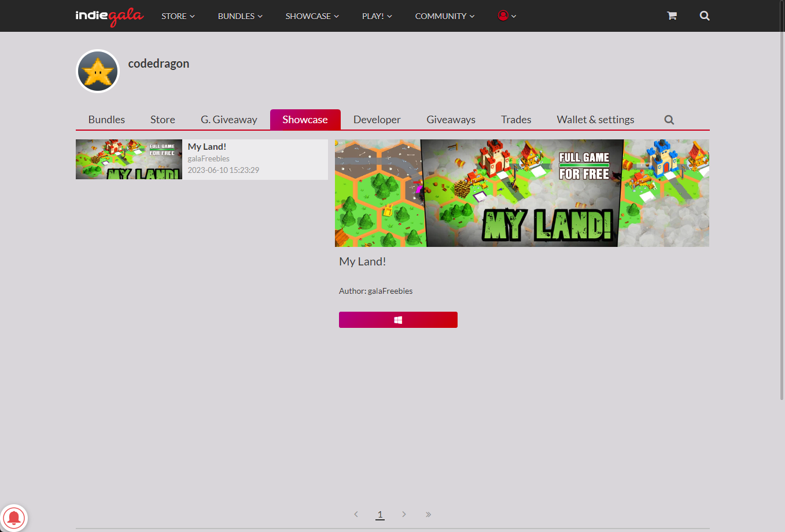Go to previous page arrow
Screen dimensions: 785x532
[356, 514]
